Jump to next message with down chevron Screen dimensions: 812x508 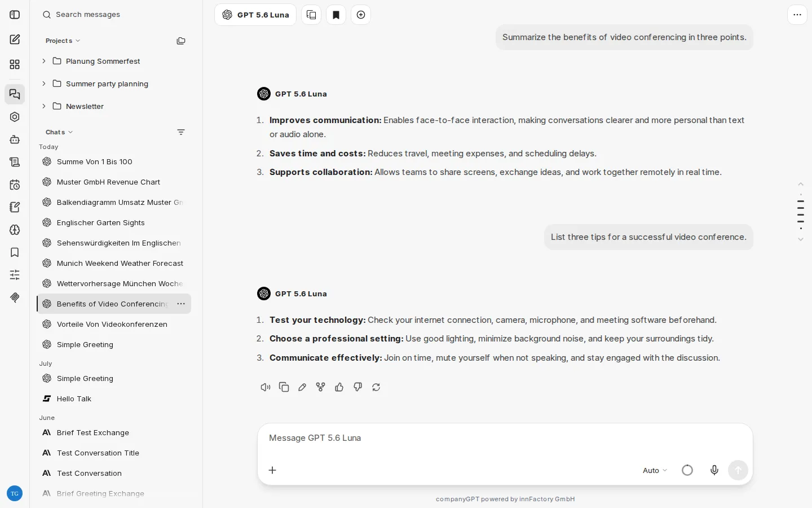[801, 239]
